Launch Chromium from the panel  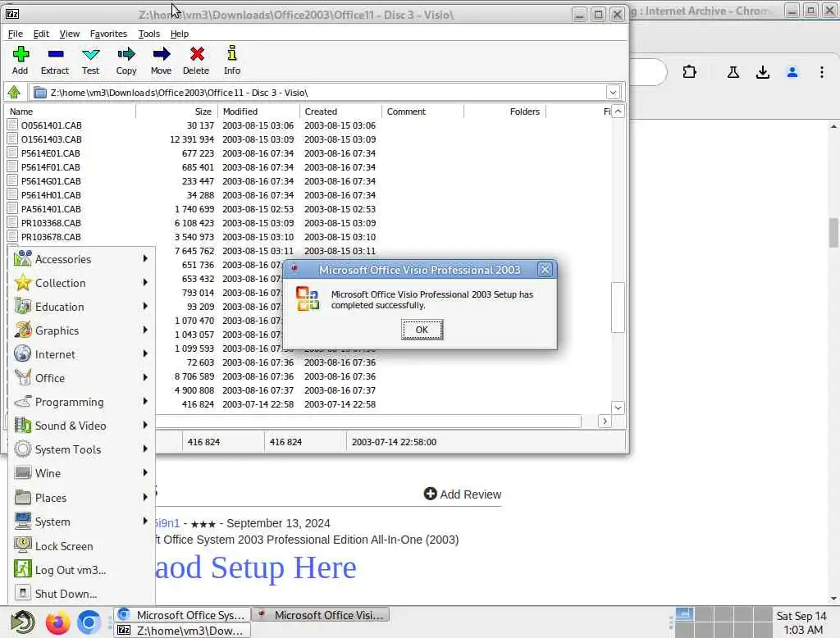click(89, 622)
